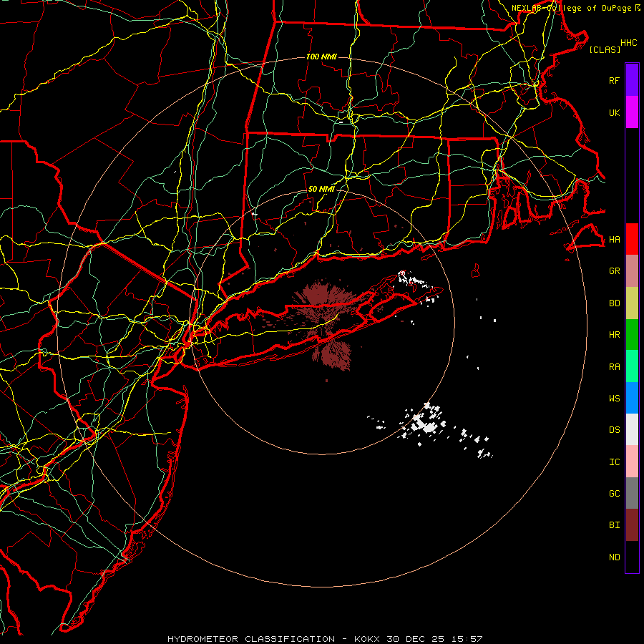
Task: Click the RF purple legend swatch
Action: point(632,80)
